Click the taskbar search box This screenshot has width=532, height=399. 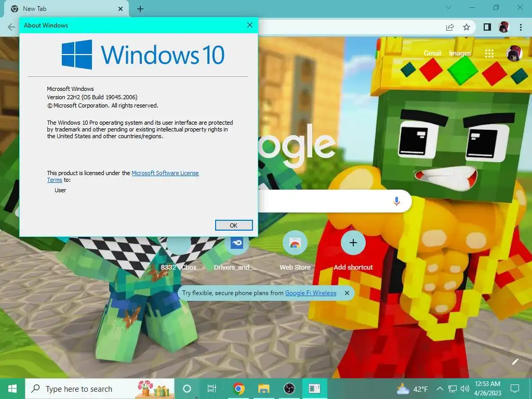tap(100, 389)
